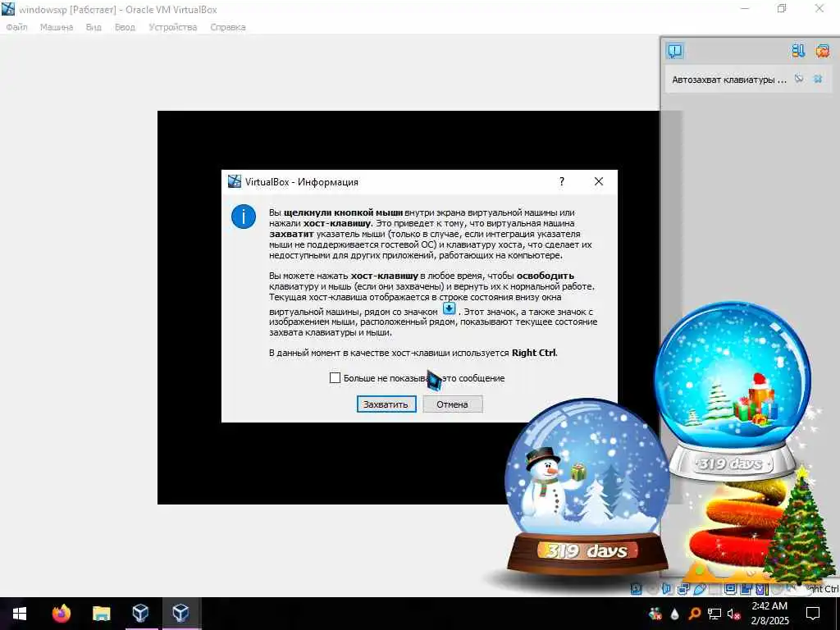Open the Справка menu
Image resolution: width=840 pixels, height=630 pixels.
228,27
